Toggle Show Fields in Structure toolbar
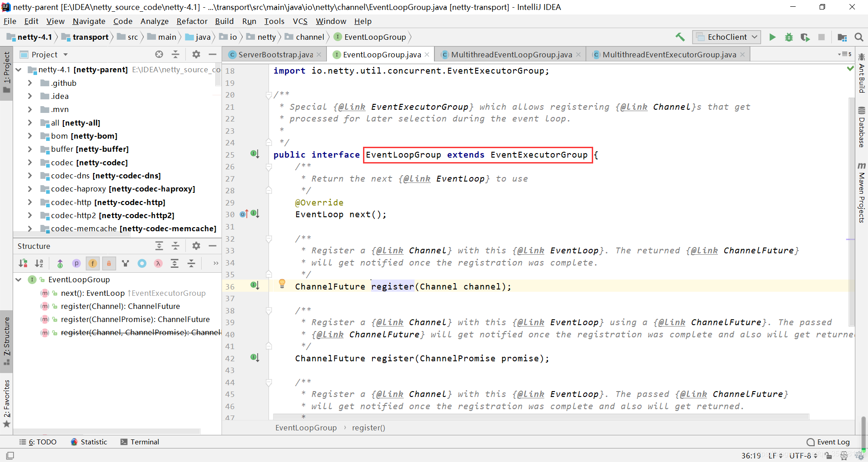The image size is (868, 462). click(93, 263)
